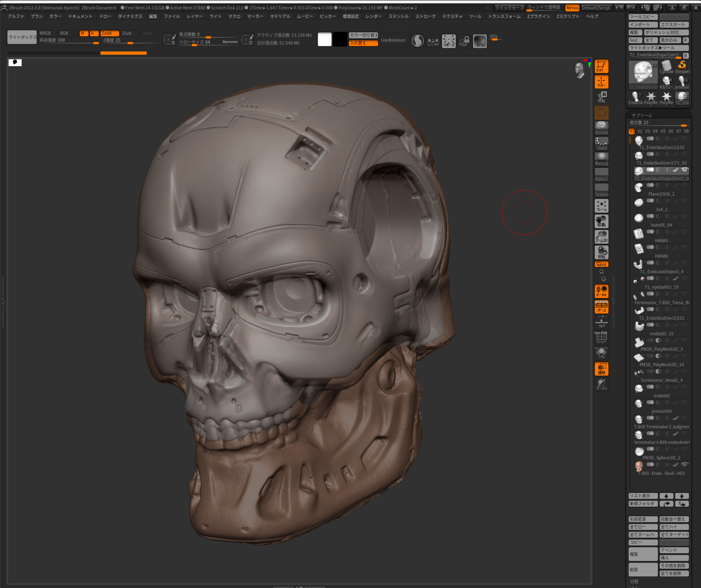Expand the 分割 section
The image size is (701, 588).
634,581
